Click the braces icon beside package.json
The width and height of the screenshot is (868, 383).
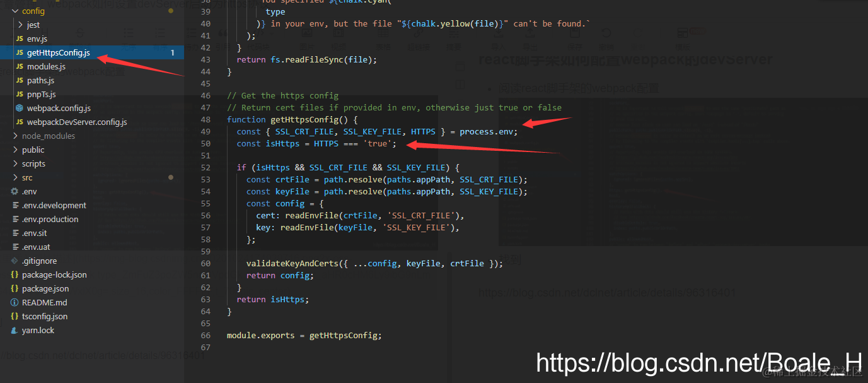15,288
